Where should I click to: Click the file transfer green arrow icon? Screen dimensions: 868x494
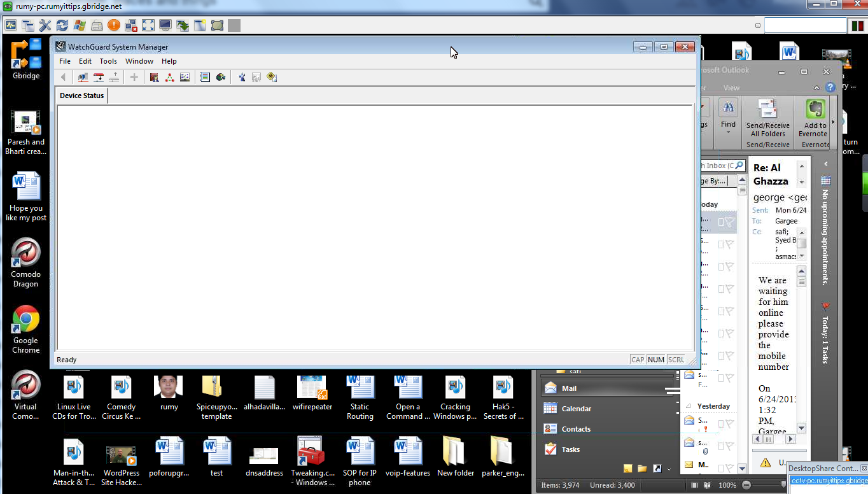pos(183,25)
